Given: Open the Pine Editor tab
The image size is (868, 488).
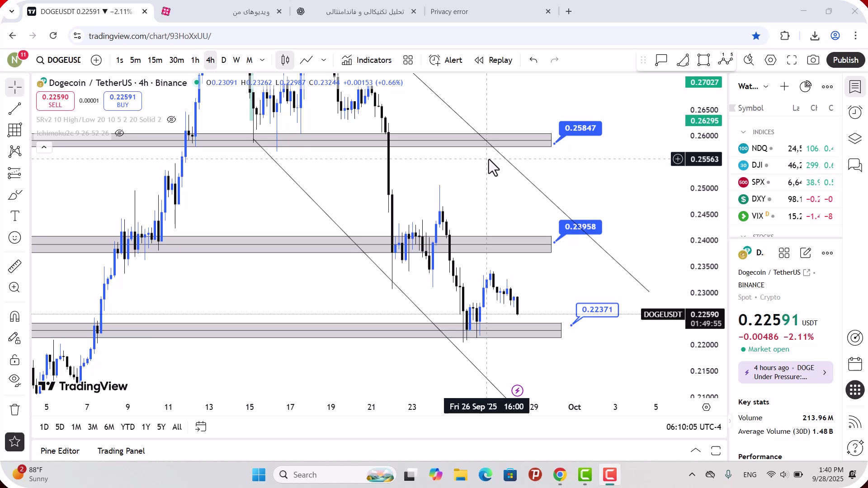Looking at the screenshot, I should [60, 451].
